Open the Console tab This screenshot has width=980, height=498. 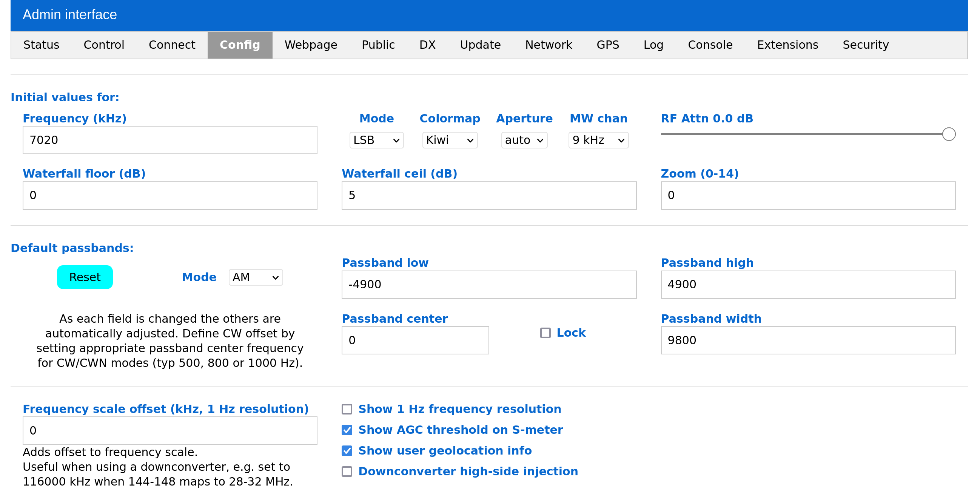(710, 45)
